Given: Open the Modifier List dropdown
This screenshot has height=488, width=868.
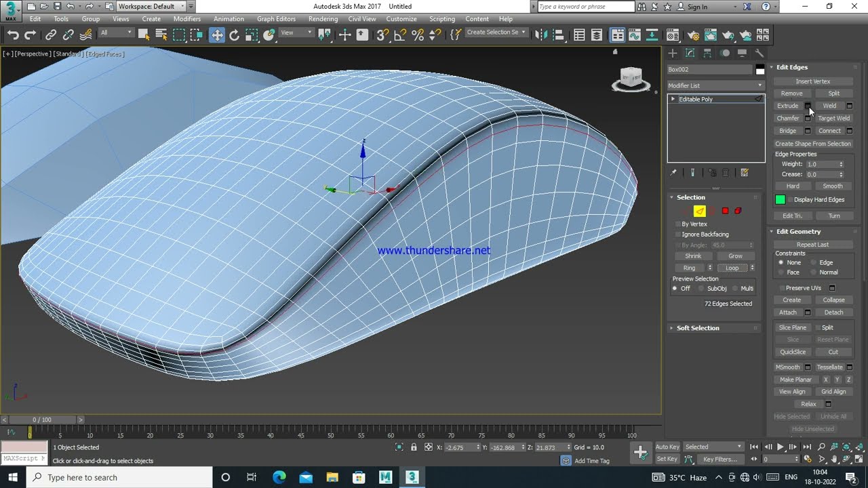Looking at the screenshot, I should coord(715,85).
